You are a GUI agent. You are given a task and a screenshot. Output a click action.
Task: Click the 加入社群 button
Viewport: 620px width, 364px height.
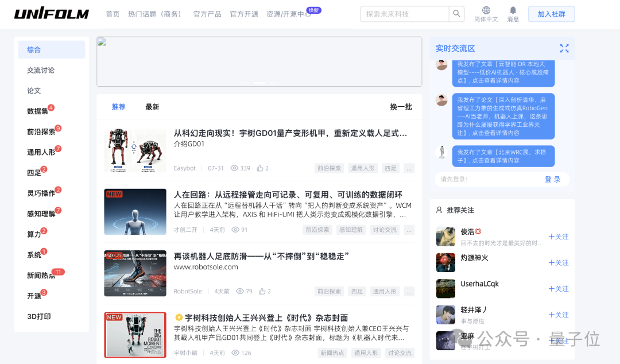click(x=551, y=14)
